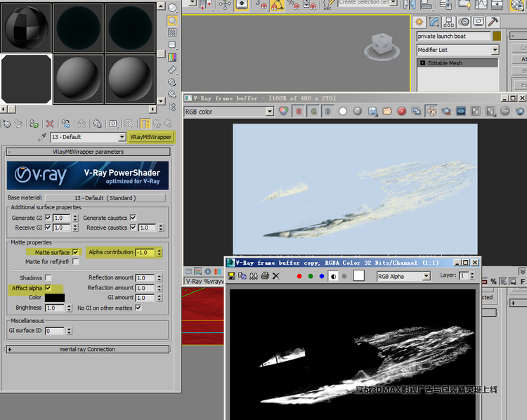This screenshot has width=527, height=420.
Task: Collapse VRayMtlWrapper parameters rollout
Action: coord(88,152)
